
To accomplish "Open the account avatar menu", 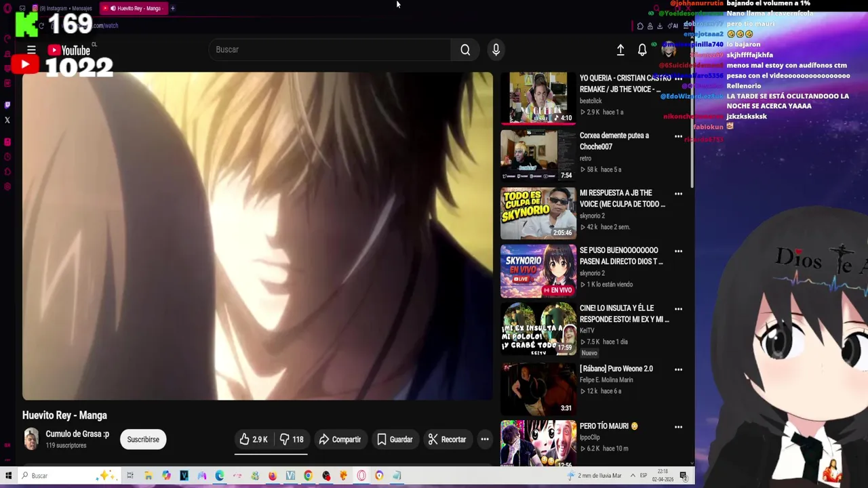I will point(669,49).
